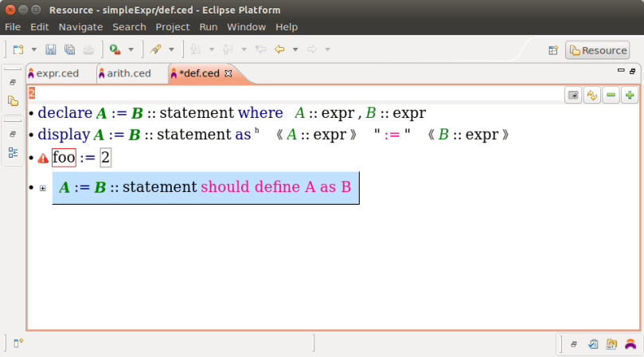The image size is (644, 357).
Task: Click the refresh icon in editor toolbar
Action: (592, 95)
